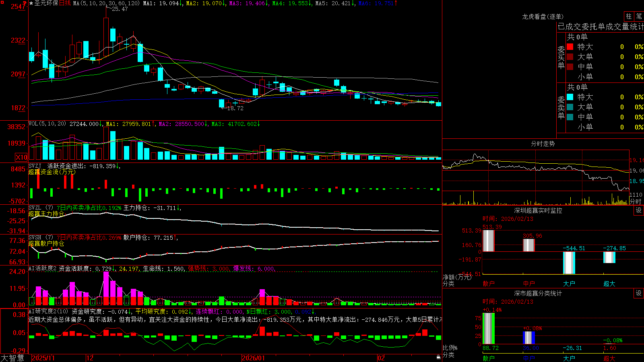Click the 12 month timeline marker
The image size is (644, 362).
90,358
